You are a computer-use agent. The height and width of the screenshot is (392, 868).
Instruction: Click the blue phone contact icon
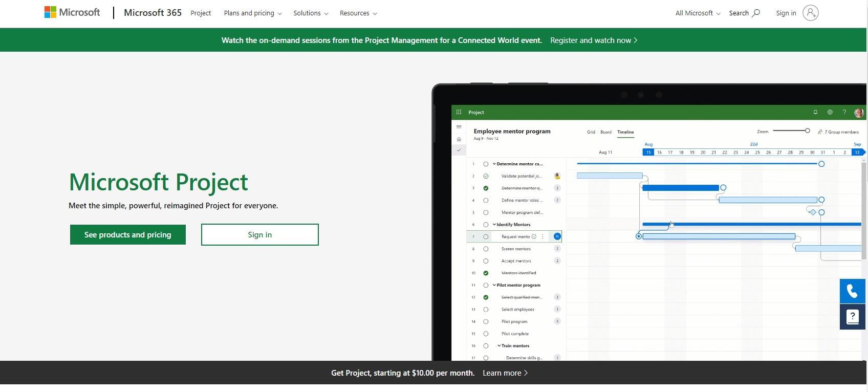coord(853,291)
